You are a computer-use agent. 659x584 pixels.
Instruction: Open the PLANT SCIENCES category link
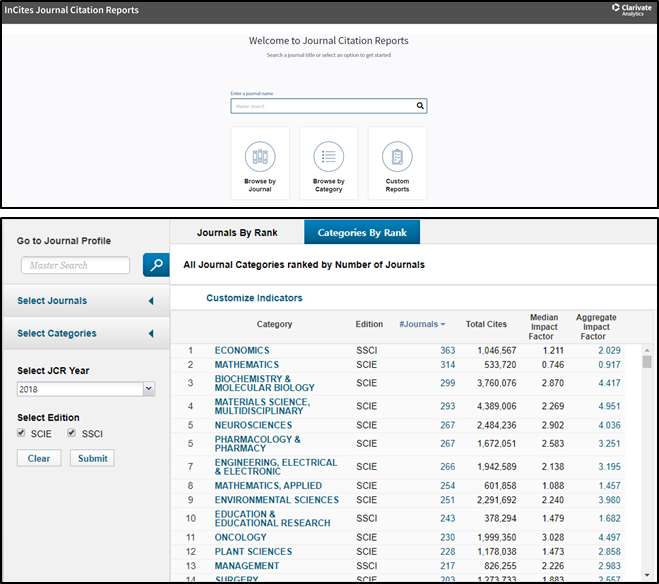tap(253, 552)
